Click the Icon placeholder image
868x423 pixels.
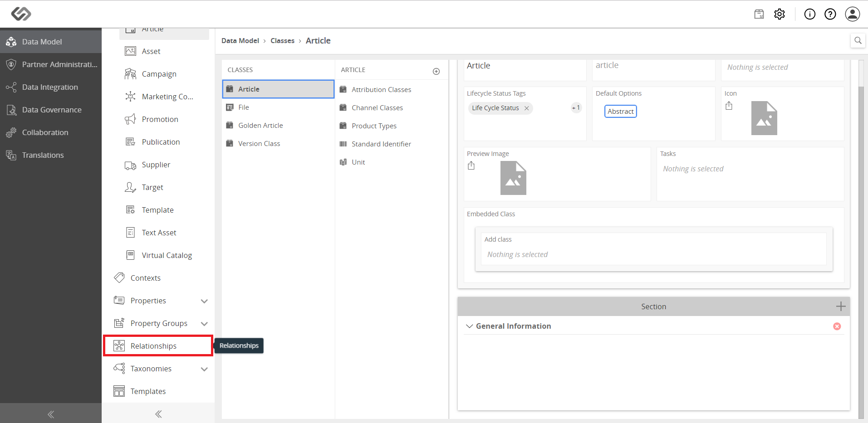click(764, 118)
